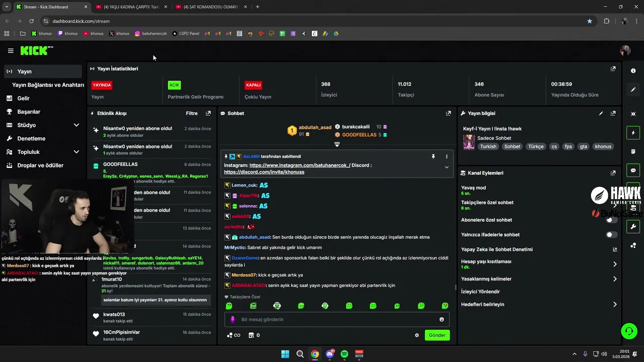Viewport: 644px width, 362px height.
Task: Open the hamburger menu beside the Kick logo
Action: 11,51
